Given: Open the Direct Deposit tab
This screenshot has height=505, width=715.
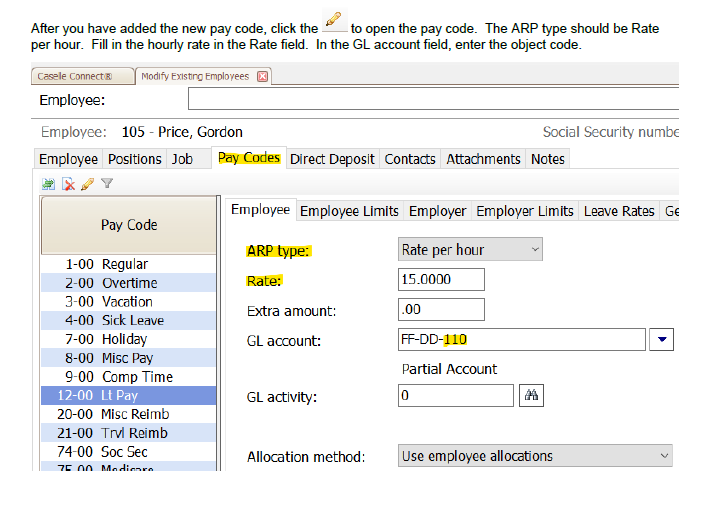Looking at the screenshot, I should [332, 159].
